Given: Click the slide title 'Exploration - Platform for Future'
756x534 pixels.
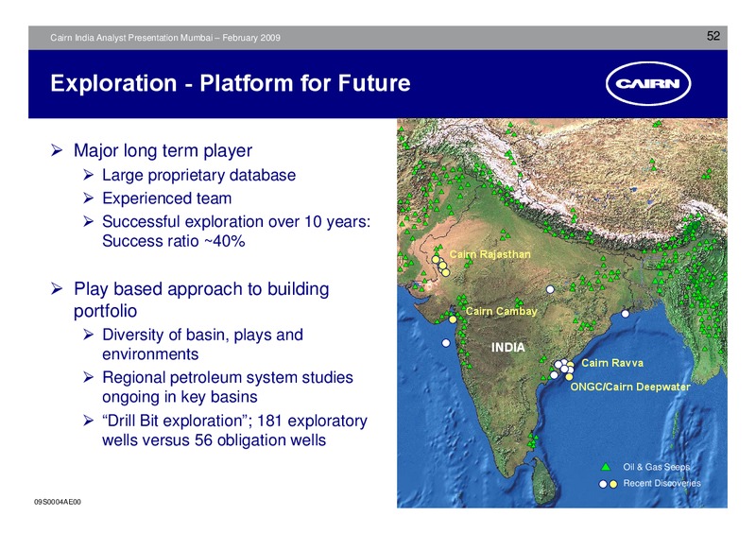Looking at the screenshot, I should click(231, 83).
